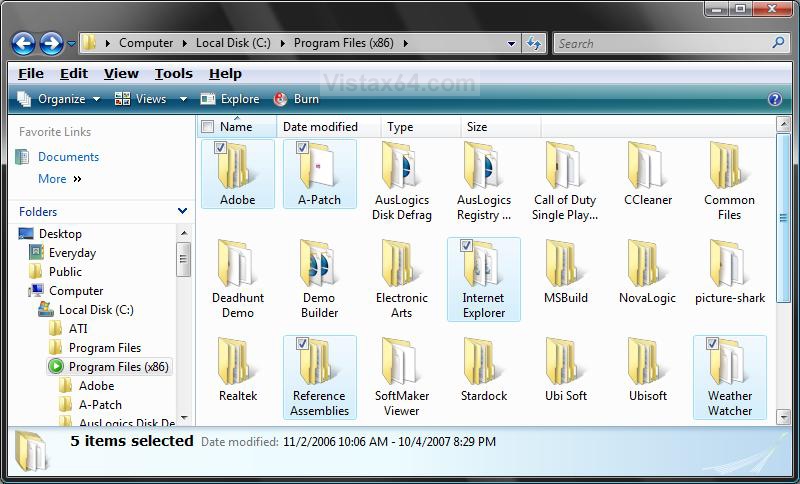Expand arrow after Computer in breadcrumb
800x484 pixels.
pyautogui.click(x=185, y=43)
